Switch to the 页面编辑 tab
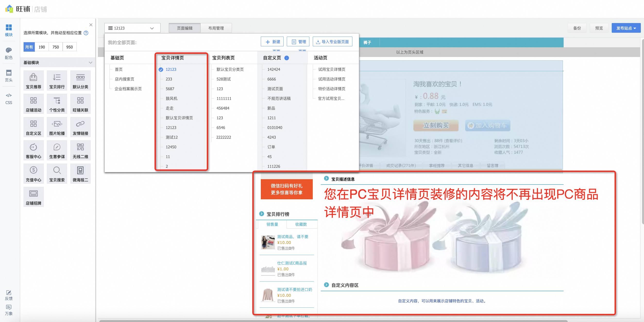The height and width of the screenshot is (322, 644). [185, 28]
